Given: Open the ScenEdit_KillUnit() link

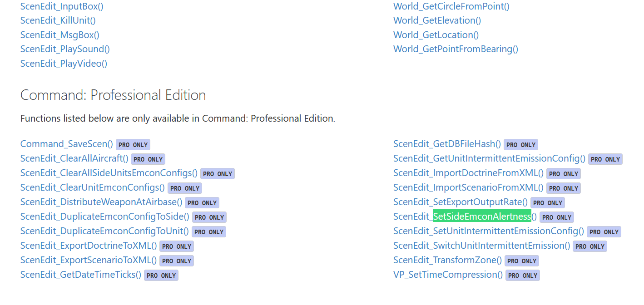Looking at the screenshot, I should pyautogui.click(x=58, y=20).
